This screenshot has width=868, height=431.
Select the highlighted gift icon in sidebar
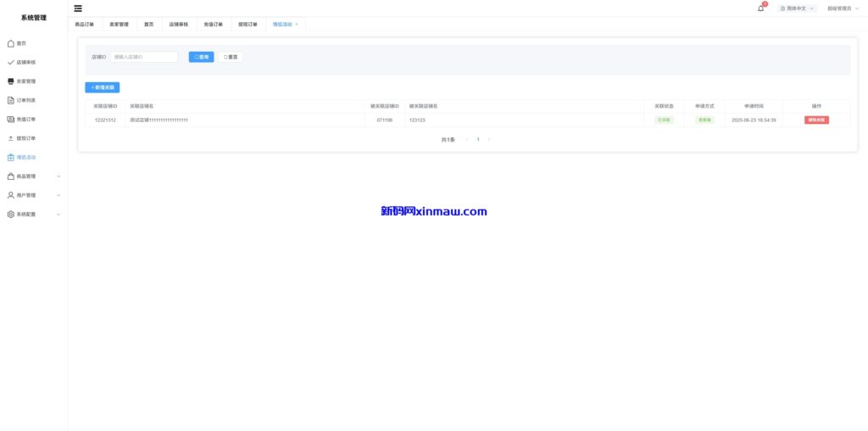[x=10, y=157]
